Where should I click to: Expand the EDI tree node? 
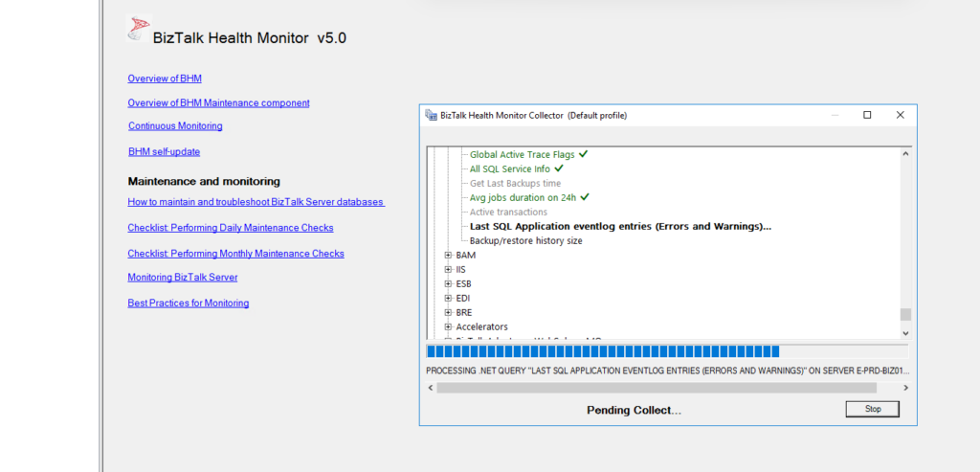(x=448, y=298)
